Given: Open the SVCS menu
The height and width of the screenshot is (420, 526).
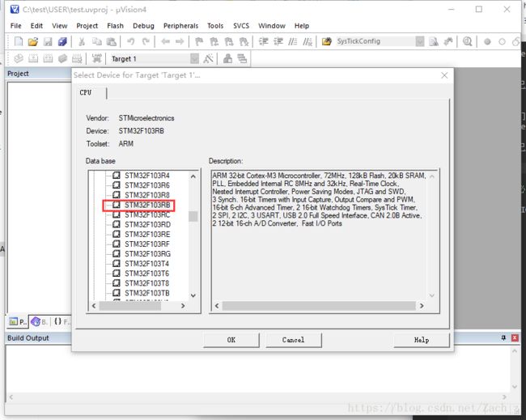Looking at the screenshot, I should pyautogui.click(x=241, y=26).
